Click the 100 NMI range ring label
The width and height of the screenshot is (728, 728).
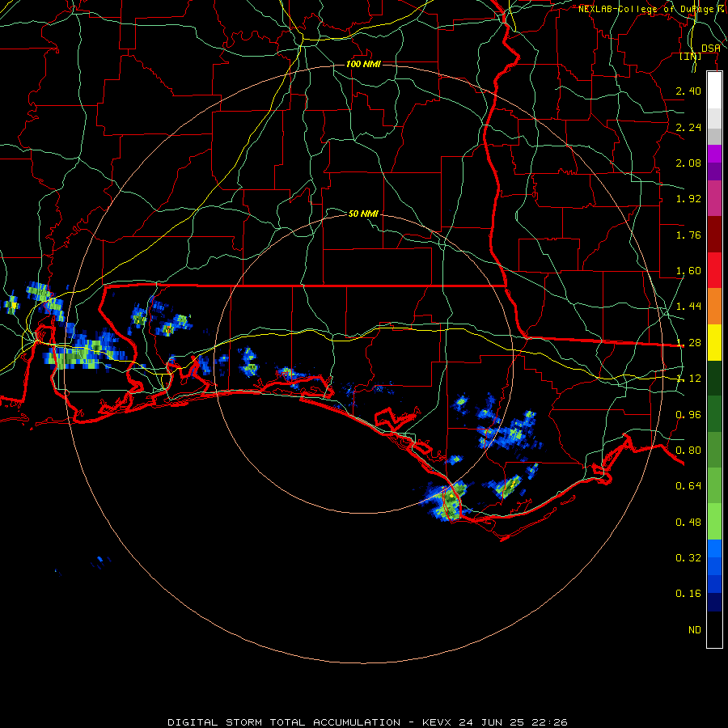tap(363, 64)
